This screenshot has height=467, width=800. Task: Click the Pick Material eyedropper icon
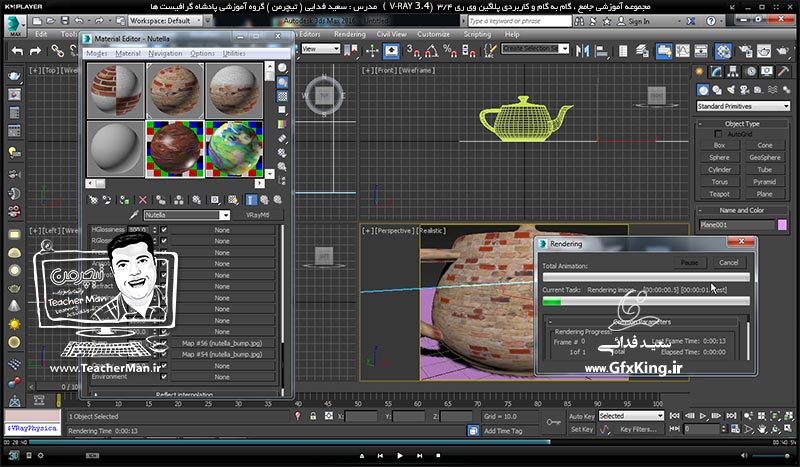click(x=134, y=215)
